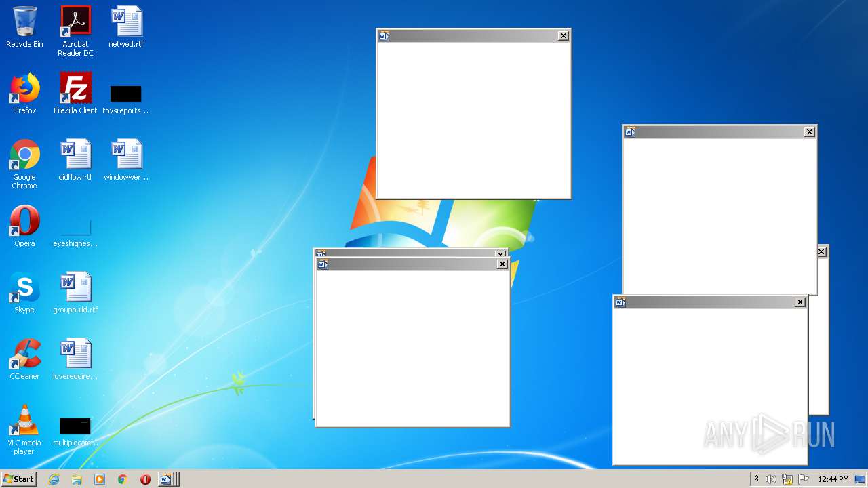
Task: Select the multiplecam... file icon
Action: (75, 432)
